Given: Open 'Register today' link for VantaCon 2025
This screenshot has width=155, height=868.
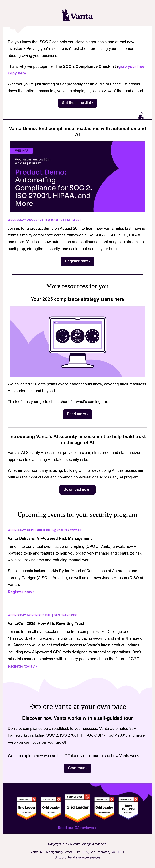Looking at the screenshot, I should coord(22,666).
